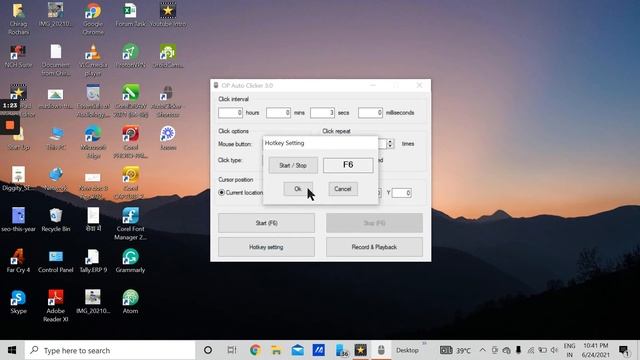Select the Far Cry 4 icon
The height and width of the screenshot is (360, 640).
(18, 260)
